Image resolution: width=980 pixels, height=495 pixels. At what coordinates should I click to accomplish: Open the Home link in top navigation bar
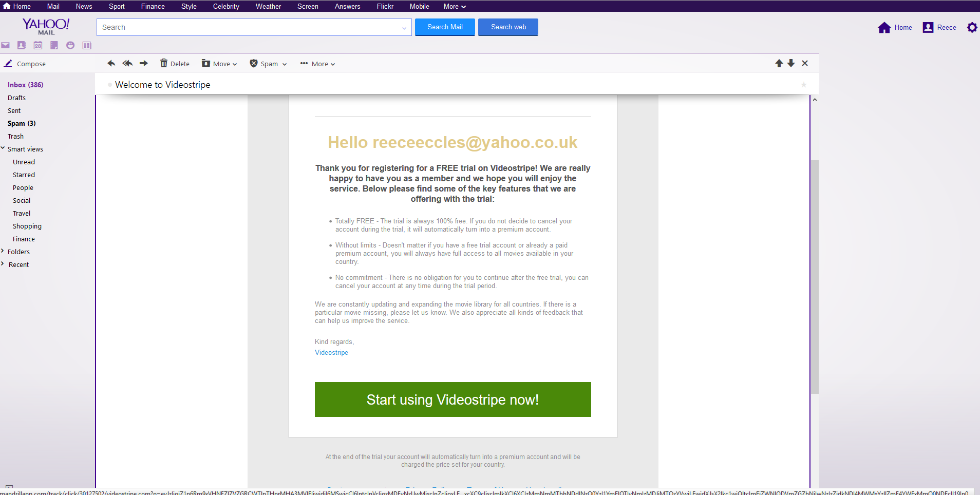17,6
